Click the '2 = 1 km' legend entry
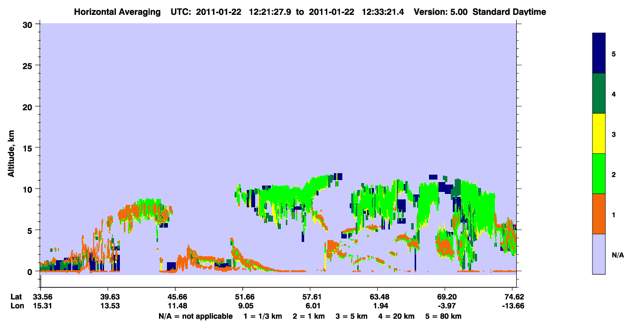 [x=309, y=316]
